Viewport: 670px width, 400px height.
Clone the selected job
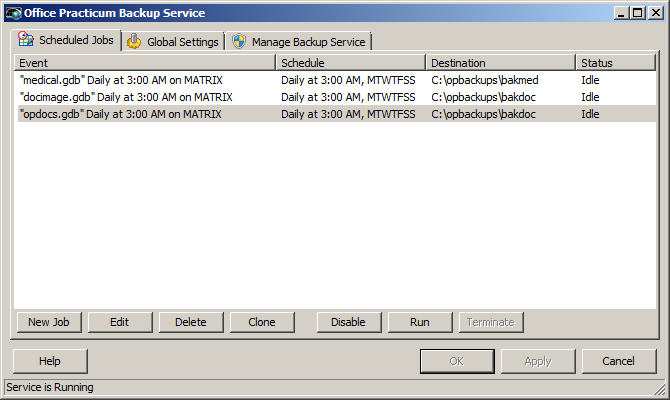(x=262, y=322)
